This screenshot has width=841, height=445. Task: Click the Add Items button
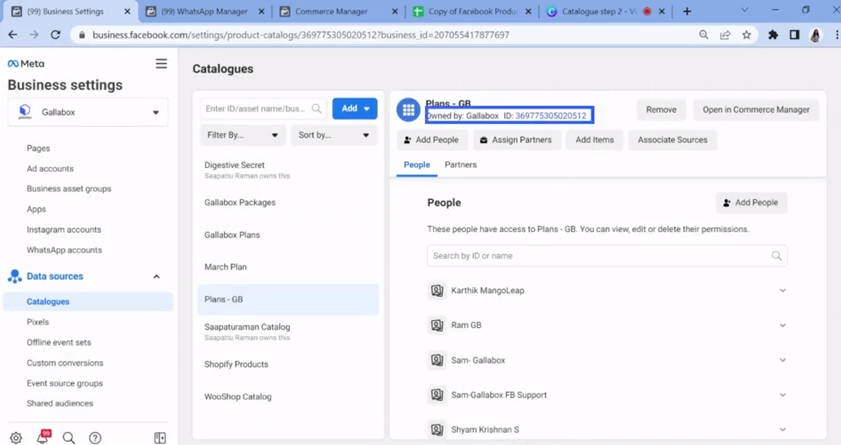coord(594,140)
